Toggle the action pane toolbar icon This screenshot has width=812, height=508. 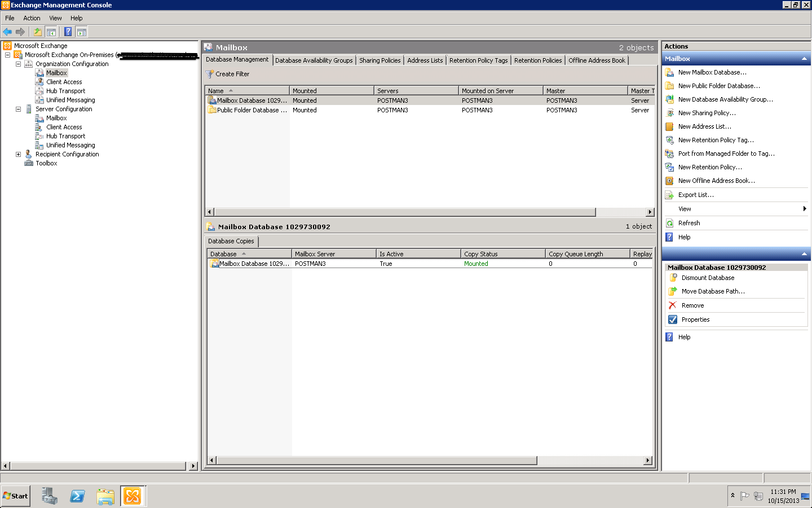(x=82, y=32)
